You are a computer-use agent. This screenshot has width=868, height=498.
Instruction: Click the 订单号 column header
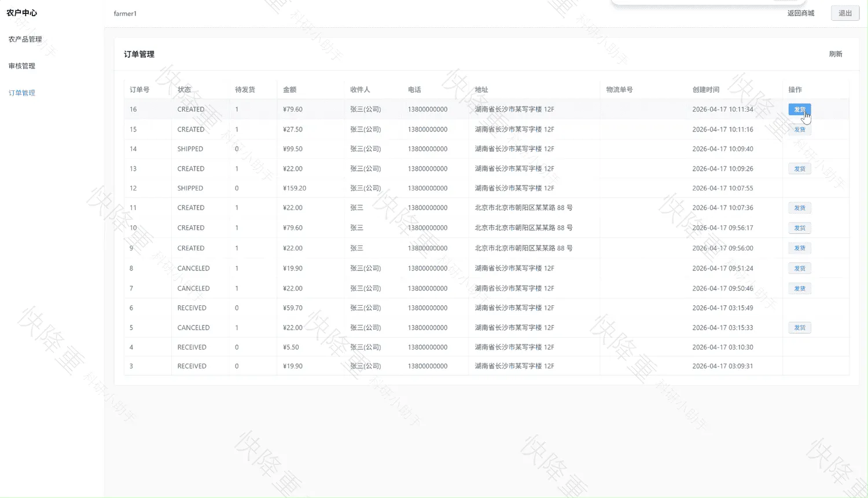coord(139,90)
